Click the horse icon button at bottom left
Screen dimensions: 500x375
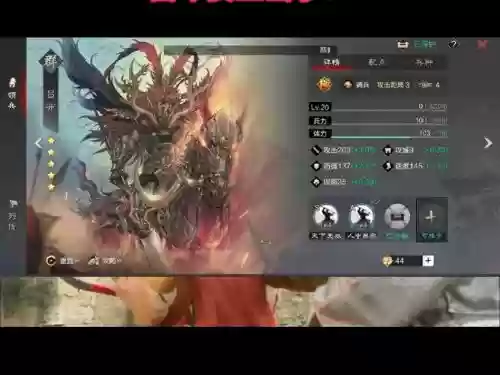tap(94, 261)
